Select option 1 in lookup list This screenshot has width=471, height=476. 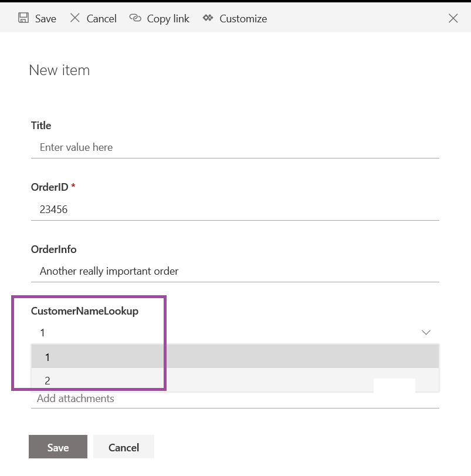235,356
